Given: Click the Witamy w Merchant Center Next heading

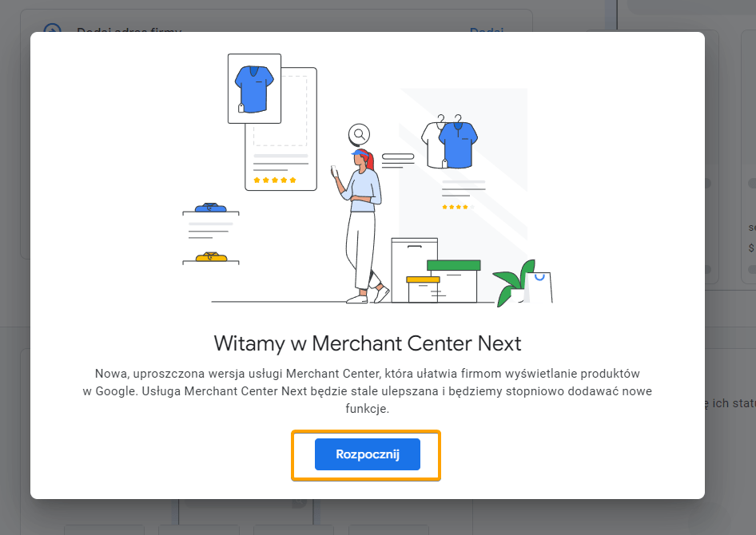Looking at the screenshot, I should point(366,343).
